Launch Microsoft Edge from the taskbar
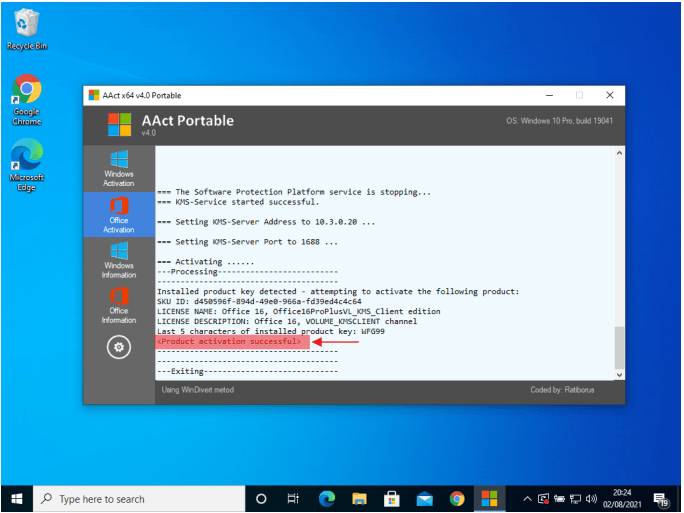Image resolution: width=684 pixels, height=513 pixels. coord(327,499)
